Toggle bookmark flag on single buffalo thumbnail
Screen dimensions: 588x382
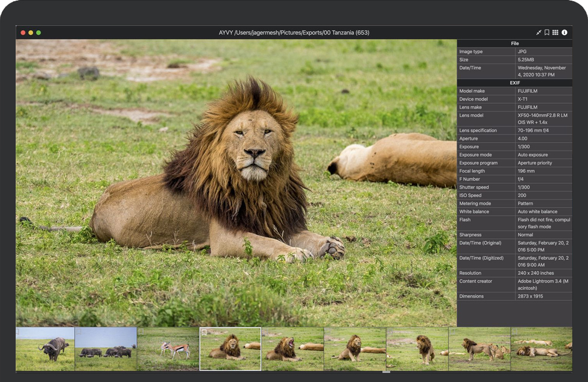pyautogui.click(x=18, y=331)
